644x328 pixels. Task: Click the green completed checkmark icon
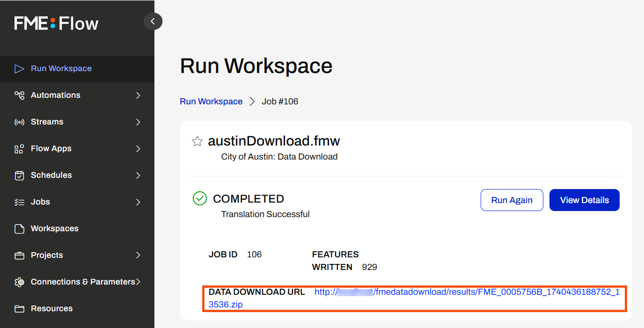tap(200, 199)
